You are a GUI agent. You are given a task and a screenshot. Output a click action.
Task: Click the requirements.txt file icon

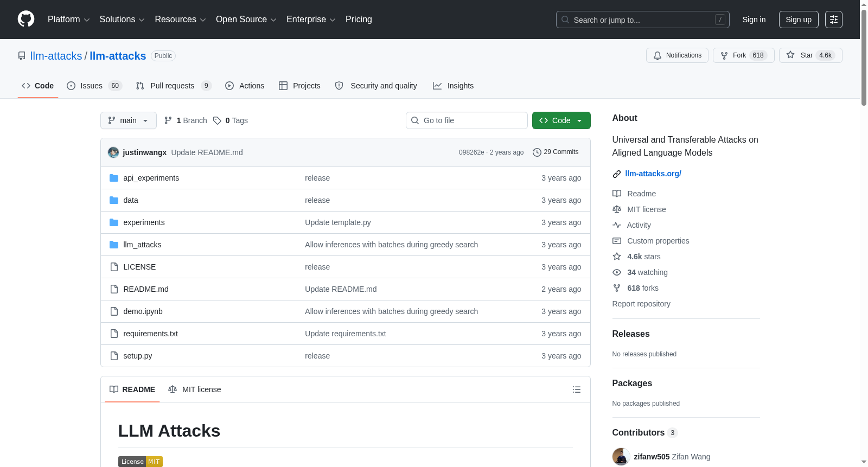(x=114, y=334)
